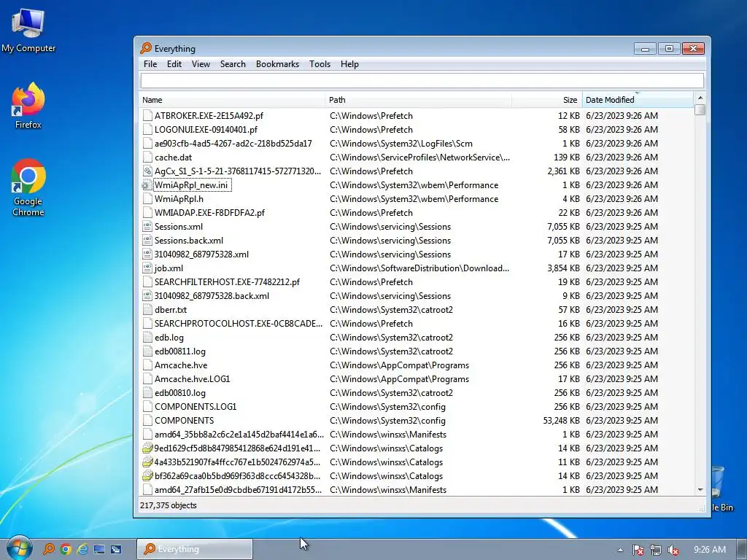Sort by the Name column header
Viewport: 747px width, 560px height.
coord(233,99)
